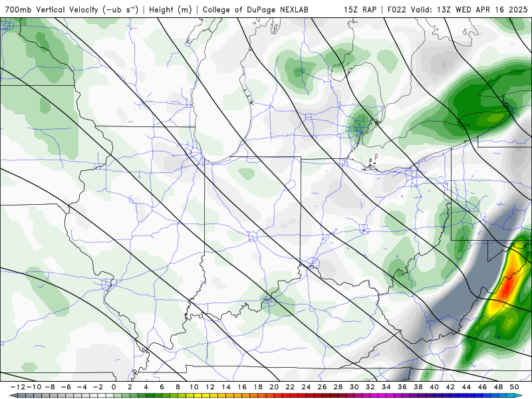Screen dimensions: 532x399
Task: Click the "700mb Vertical Velocity" title text
Action: pos(52,9)
